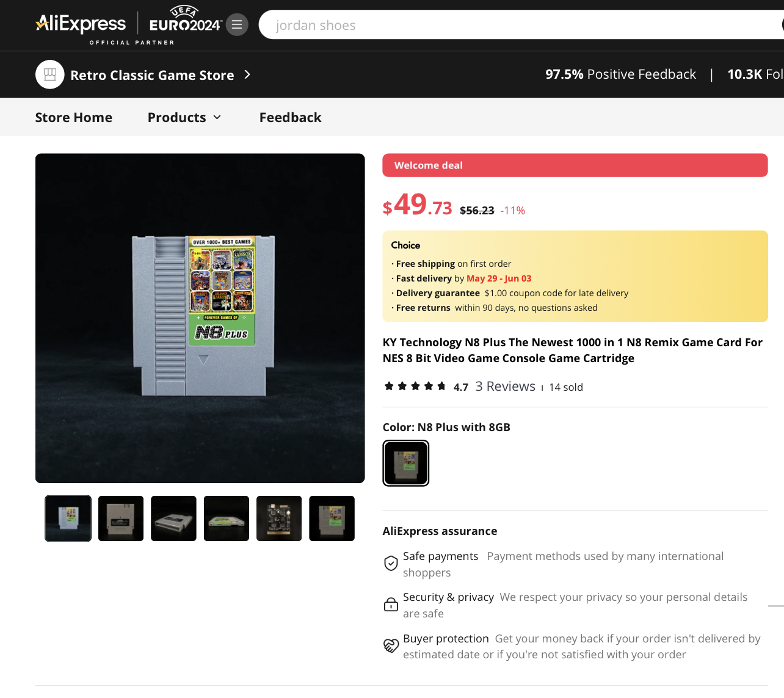Viewport: 784px width, 698px height.
Task: Click the Free returns within 90 days line
Action: (495, 308)
